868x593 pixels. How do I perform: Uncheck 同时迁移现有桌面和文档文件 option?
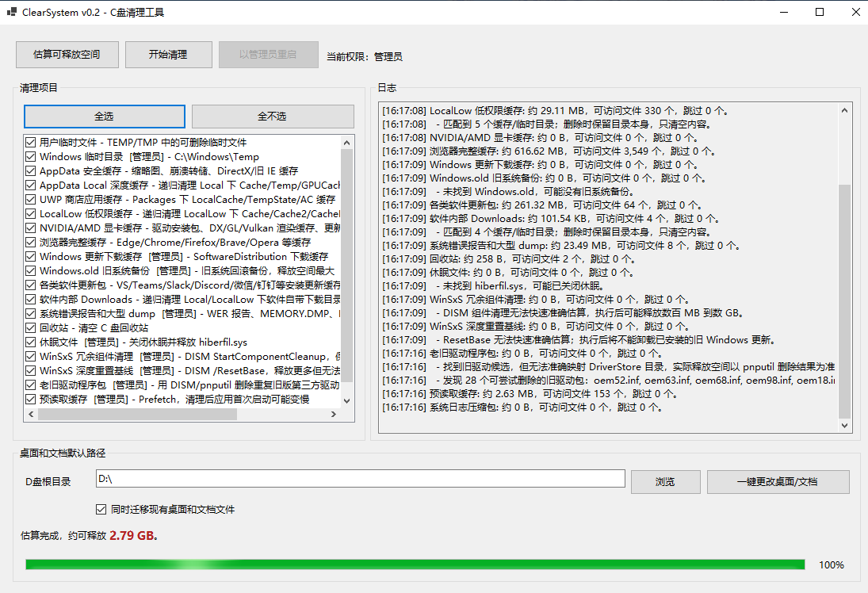point(101,510)
